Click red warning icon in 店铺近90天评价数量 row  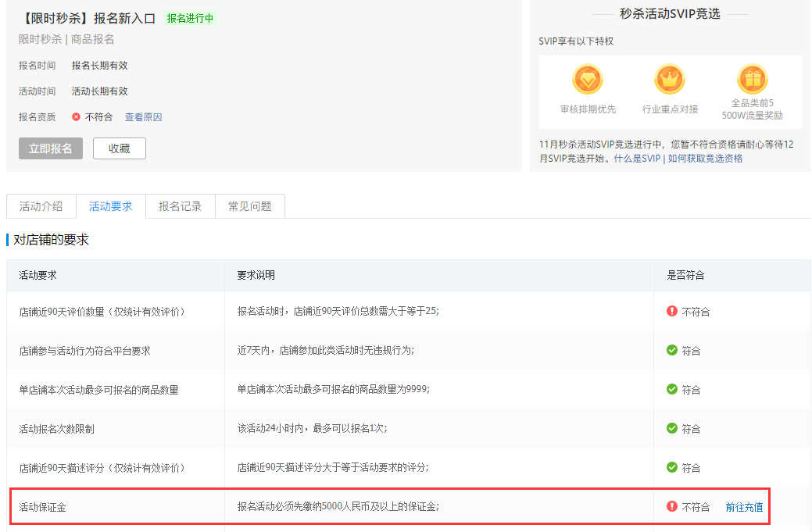pyautogui.click(x=671, y=311)
